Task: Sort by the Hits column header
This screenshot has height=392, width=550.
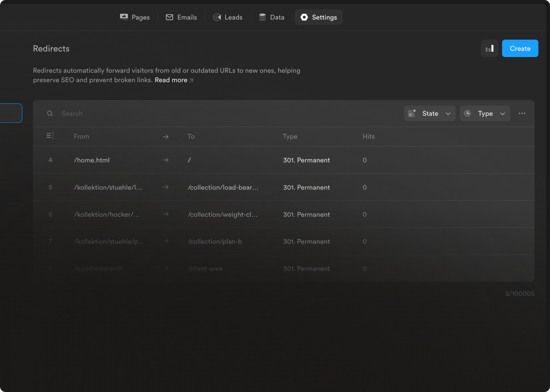Action: [x=369, y=137]
